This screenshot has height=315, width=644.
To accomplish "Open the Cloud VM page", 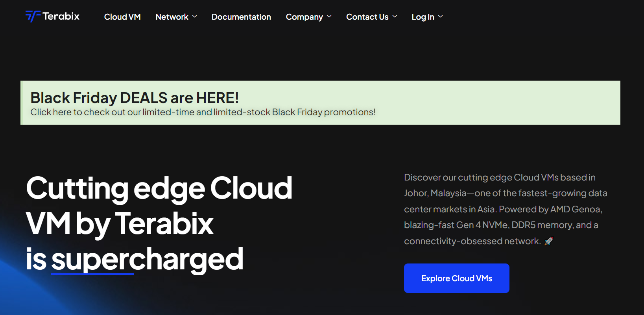I will (x=122, y=17).
